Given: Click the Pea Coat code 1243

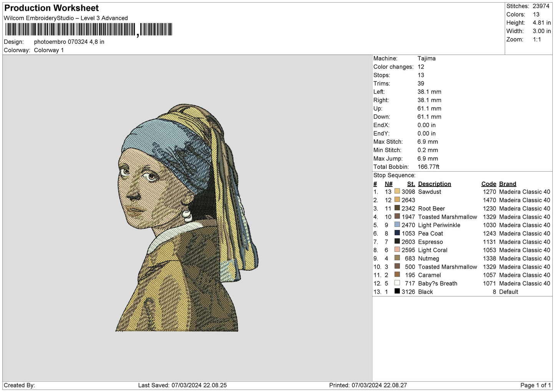Looking at the screenshot, I should (489, 233).
